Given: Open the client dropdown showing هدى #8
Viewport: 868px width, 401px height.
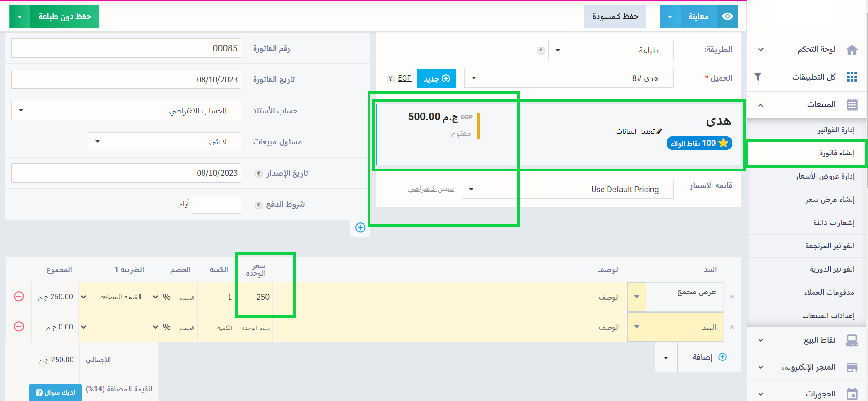Looking at the screenshot, I should pos(568,78).
